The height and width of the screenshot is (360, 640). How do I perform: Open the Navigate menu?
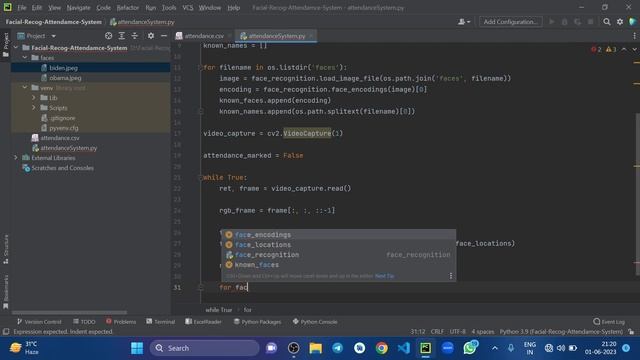(x=78, y=8)
